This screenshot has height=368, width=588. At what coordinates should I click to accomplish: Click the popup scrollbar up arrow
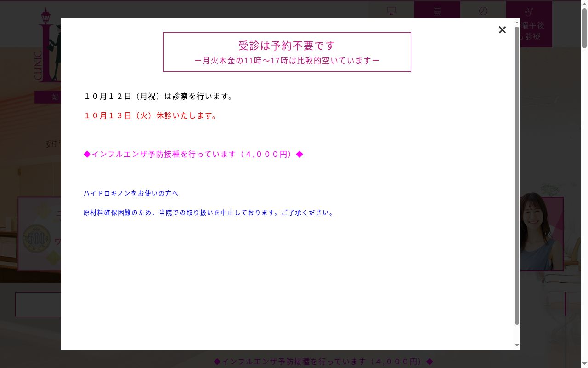[x=517, y=22]
